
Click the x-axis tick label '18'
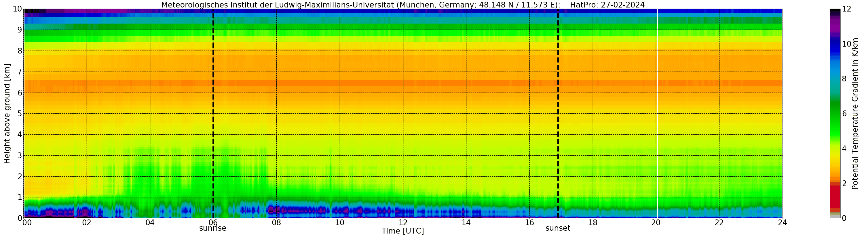593,223
